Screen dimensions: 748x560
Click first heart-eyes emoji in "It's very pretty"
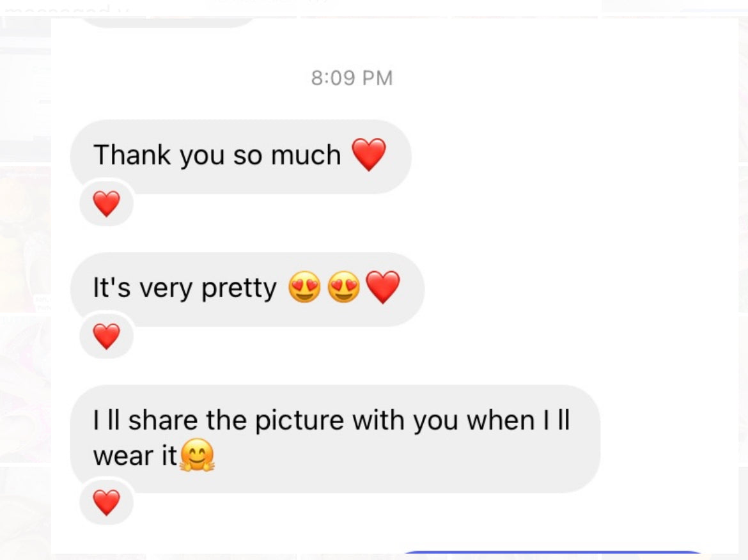[x=304, y=288]
